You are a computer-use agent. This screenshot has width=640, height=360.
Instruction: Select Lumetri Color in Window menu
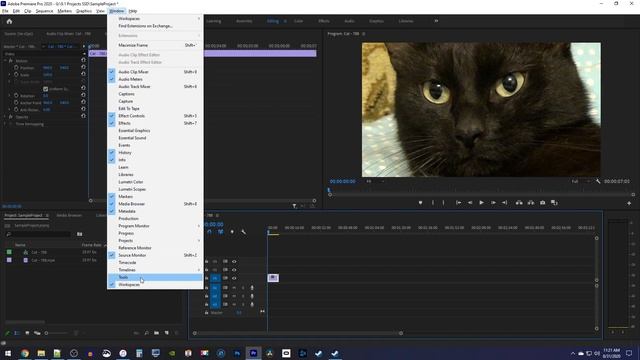point(155,182)
